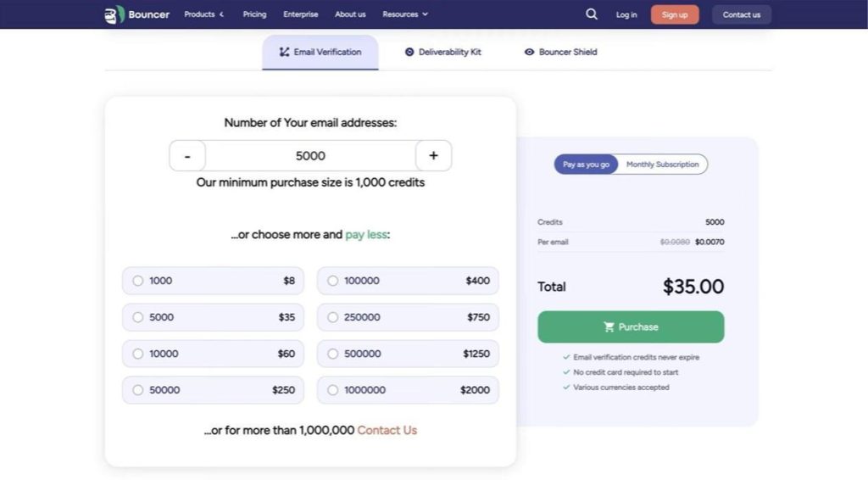The image size is (868, 480).
Task: Select the 5000 credits for $35 option
Action: [x=213, y=317]
